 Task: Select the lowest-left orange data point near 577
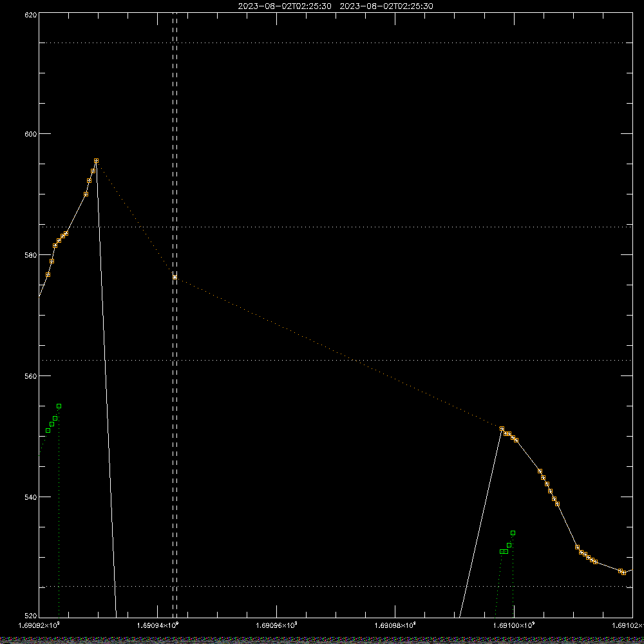click(x=48, y=275)
